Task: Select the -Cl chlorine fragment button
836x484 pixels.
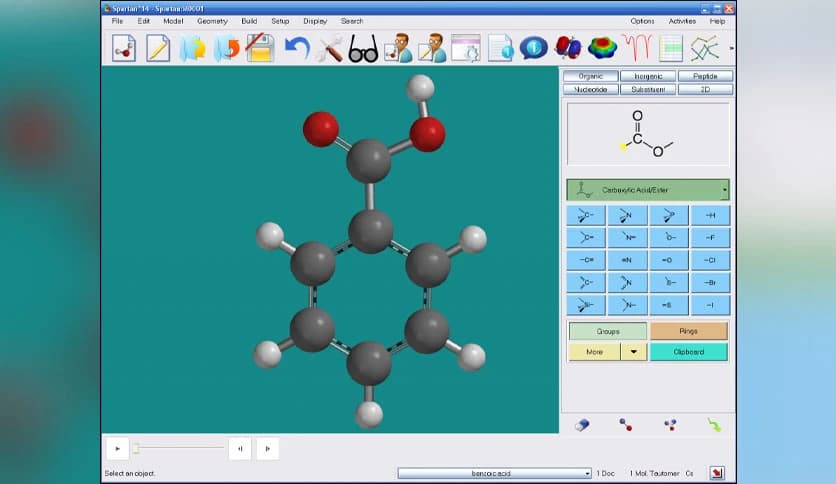Action: click(709, 261)
